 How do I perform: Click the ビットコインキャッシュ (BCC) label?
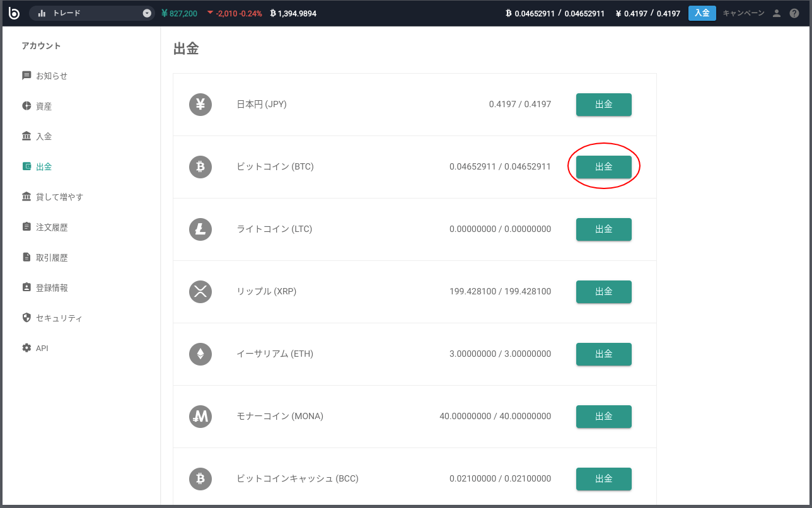click(x=298, y=479)
